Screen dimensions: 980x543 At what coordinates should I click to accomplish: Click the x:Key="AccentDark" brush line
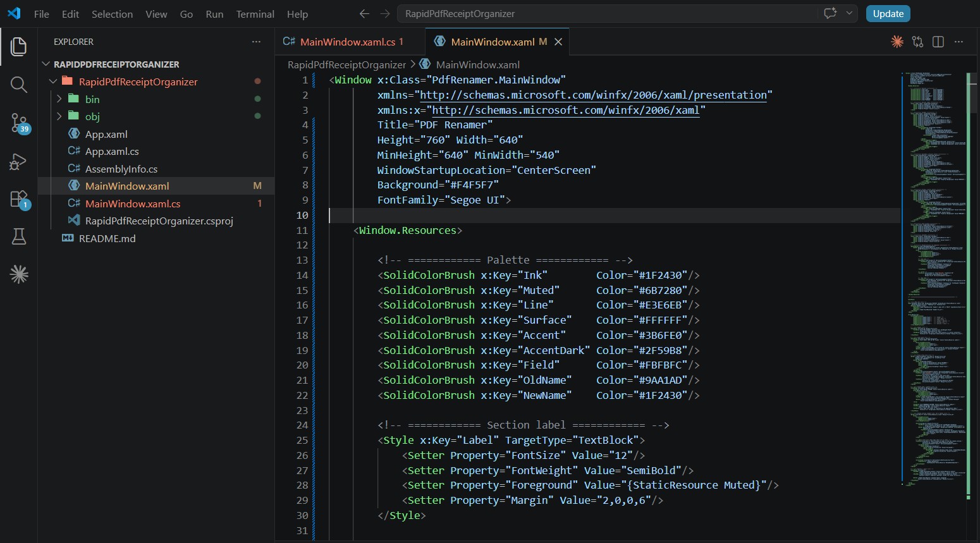pos(539,350)
